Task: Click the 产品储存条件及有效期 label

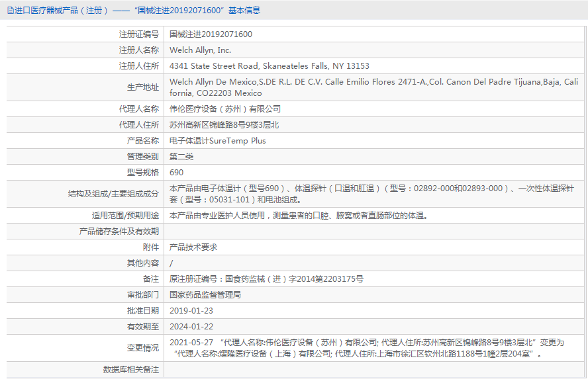Action: click(x=119, y=232)
